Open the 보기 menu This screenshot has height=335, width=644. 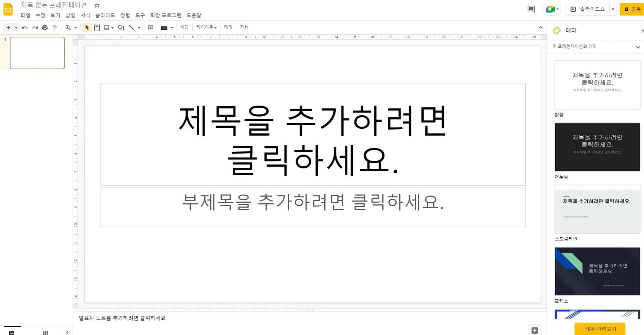click(x=55, y=15)
